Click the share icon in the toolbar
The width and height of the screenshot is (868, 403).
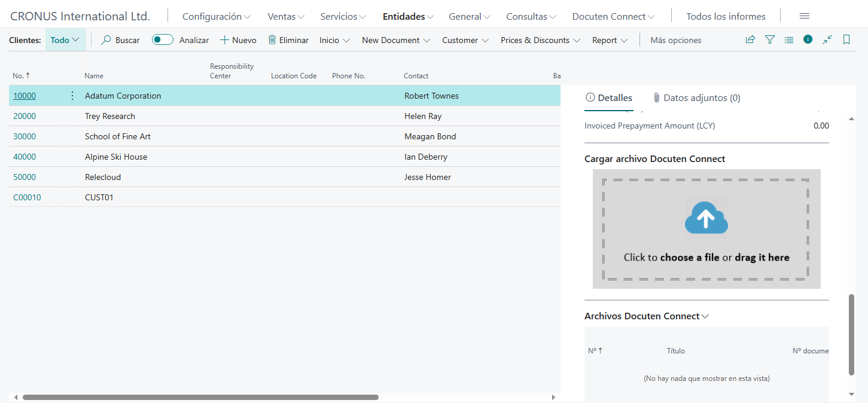pyautogui.click(x=750, y=40)
